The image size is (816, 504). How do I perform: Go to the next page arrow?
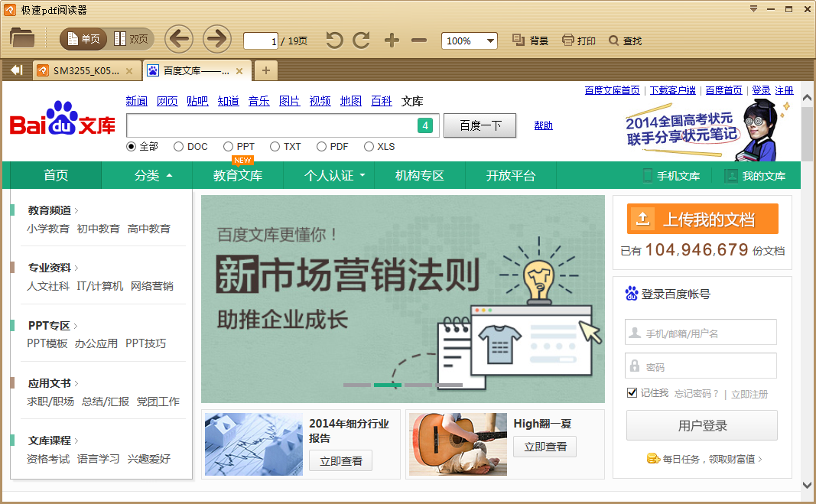click(x=216, y=39)
